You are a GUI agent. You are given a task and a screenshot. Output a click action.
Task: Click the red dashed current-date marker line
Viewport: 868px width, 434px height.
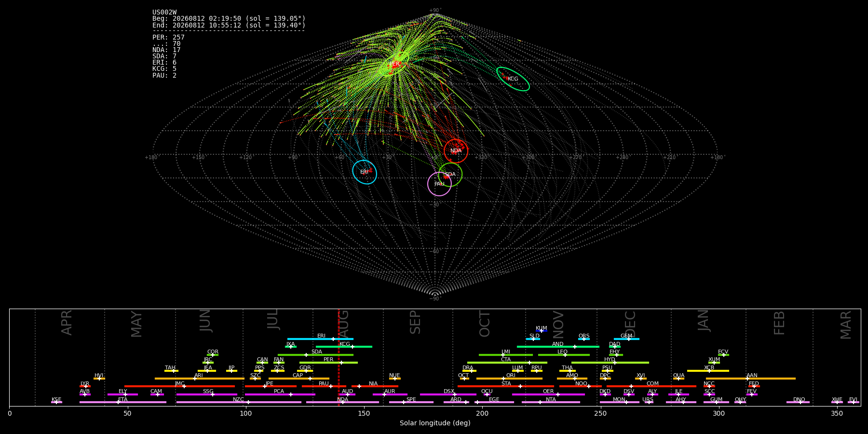(339, 357)
